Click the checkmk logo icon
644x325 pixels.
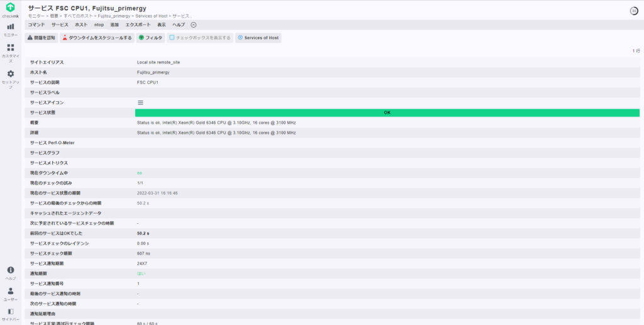[10, 8]
